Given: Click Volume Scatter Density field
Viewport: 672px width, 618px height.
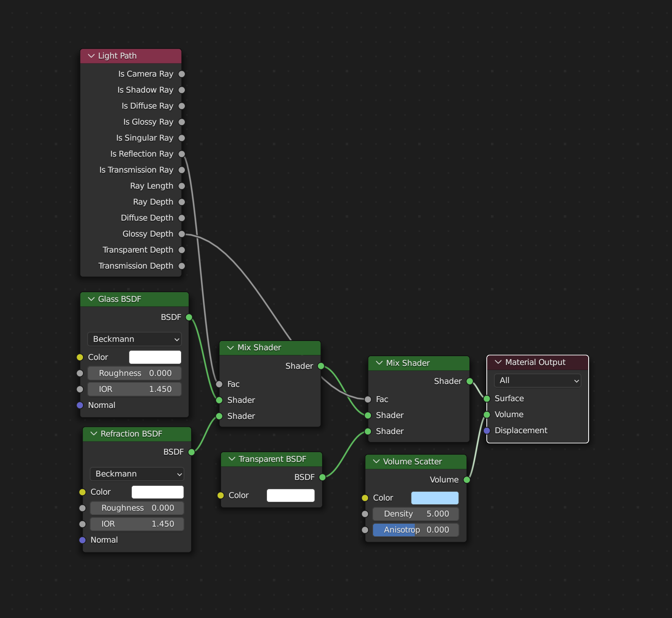Looking at the screenshot, I should point(416,514).
